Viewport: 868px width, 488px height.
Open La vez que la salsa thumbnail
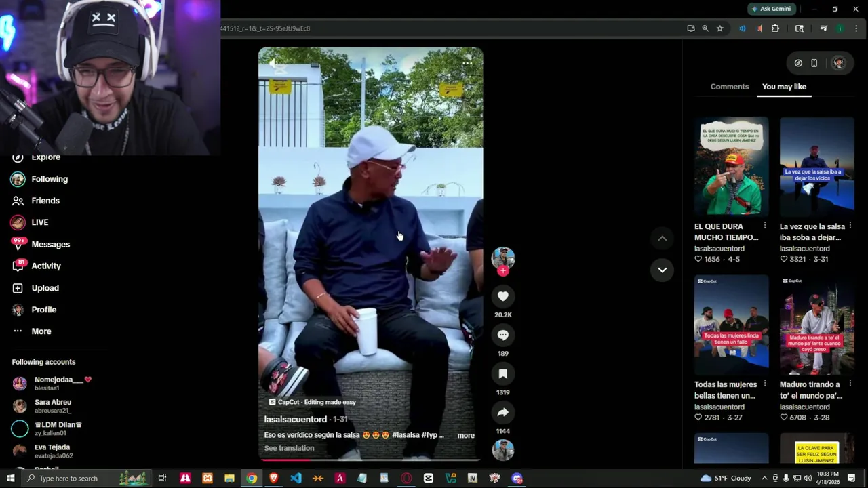click(x=816, y=167)
